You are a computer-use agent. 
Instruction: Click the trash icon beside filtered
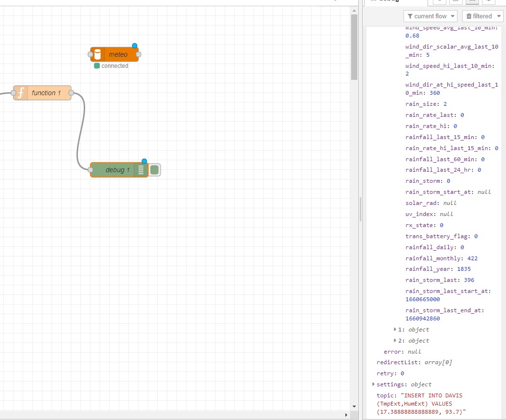pyautogui.click(x=469, y=16)
